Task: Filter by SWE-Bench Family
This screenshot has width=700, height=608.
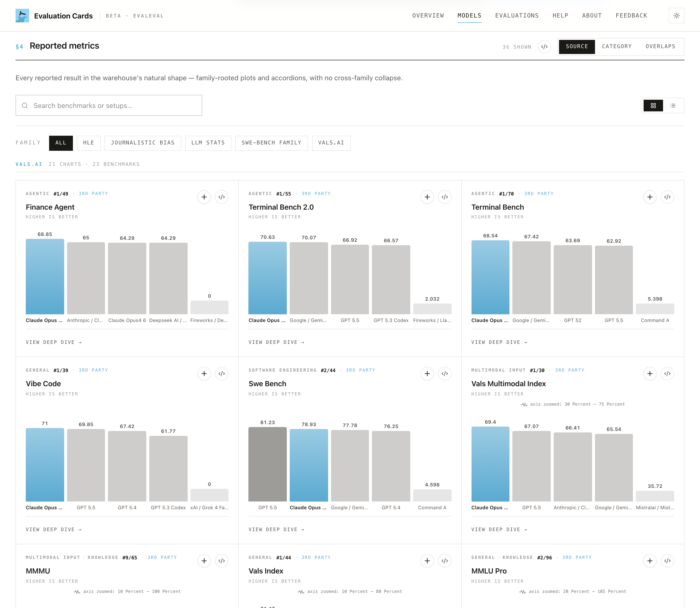Action: (x=272, y=143)
